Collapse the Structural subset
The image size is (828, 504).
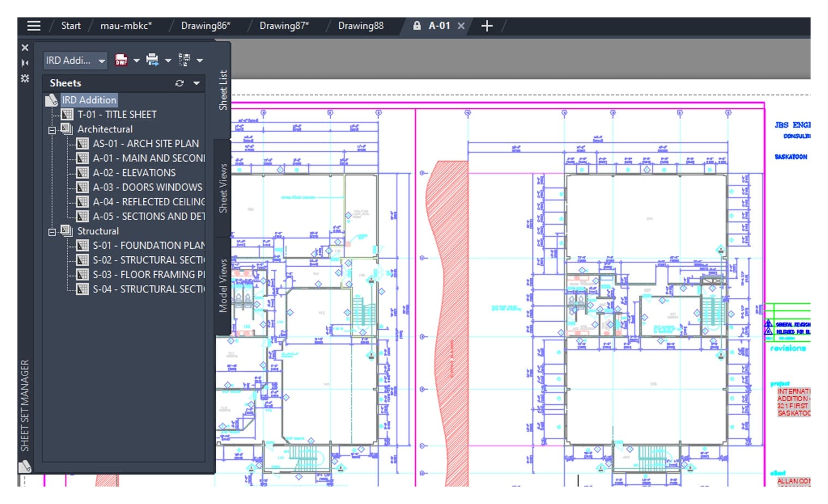point(52,232)
